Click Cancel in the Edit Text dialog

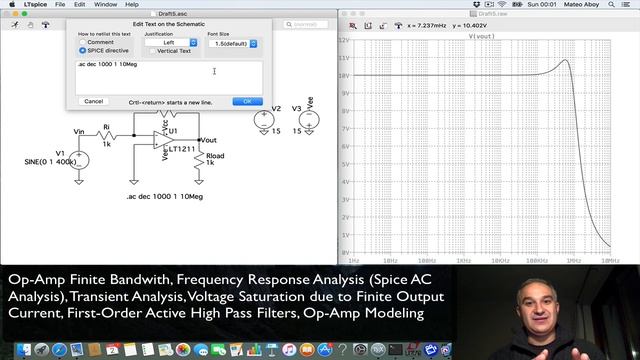(93, 101)
